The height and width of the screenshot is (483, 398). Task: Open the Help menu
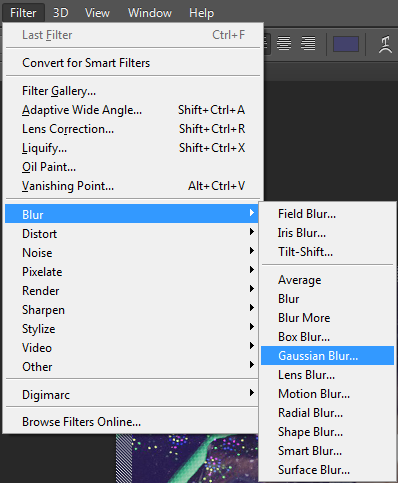(x=201, y=13)
